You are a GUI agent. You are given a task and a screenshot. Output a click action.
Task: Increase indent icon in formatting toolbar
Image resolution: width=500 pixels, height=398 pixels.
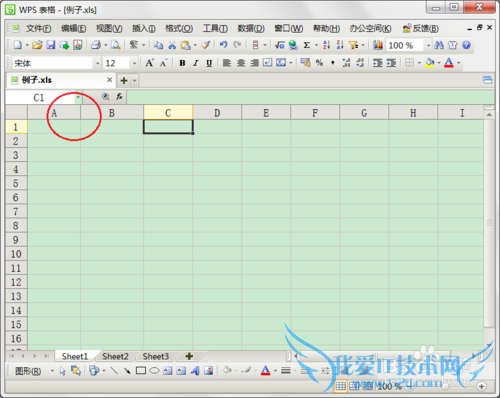coord(391,63)
